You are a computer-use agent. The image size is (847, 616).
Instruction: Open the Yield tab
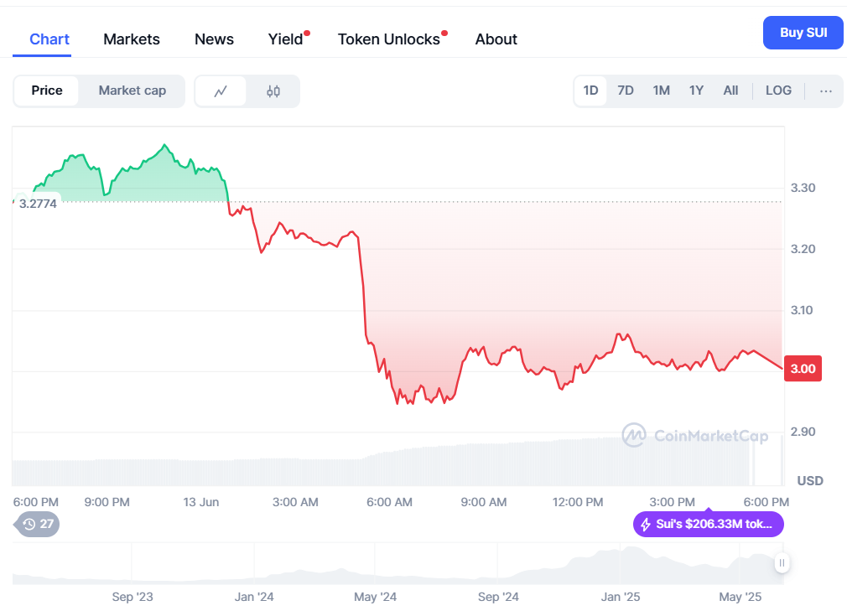[287, 39]
